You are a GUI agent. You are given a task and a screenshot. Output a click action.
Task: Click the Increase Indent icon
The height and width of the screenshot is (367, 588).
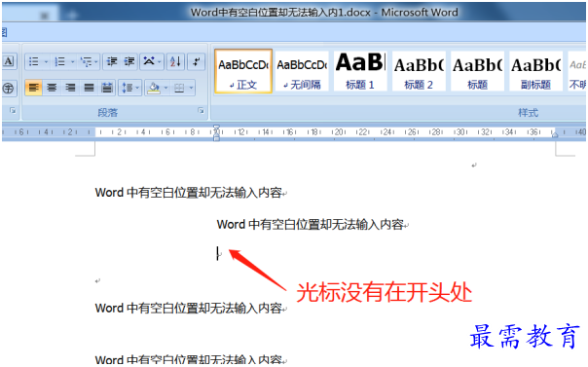pyautogui.click(x=129, y=61)
